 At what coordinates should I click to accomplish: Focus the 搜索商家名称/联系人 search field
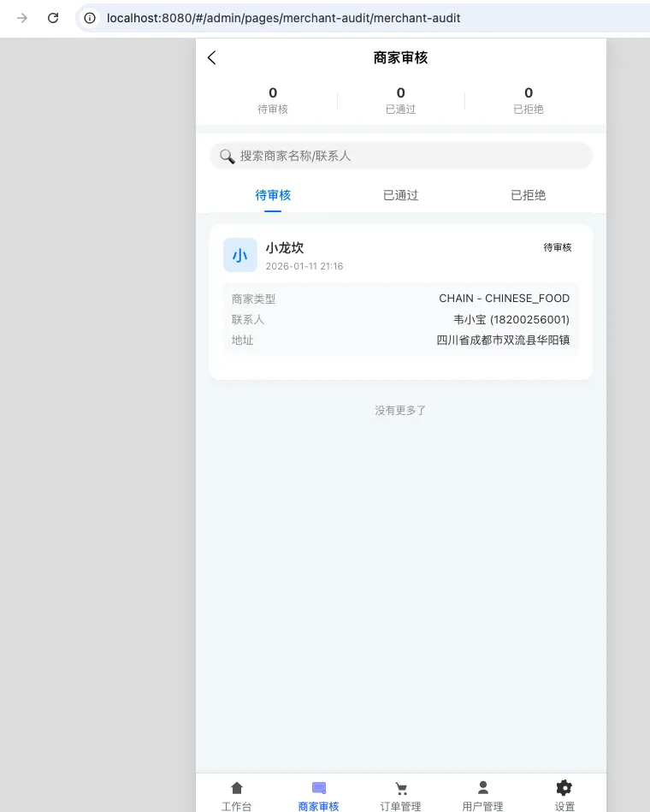411,156
